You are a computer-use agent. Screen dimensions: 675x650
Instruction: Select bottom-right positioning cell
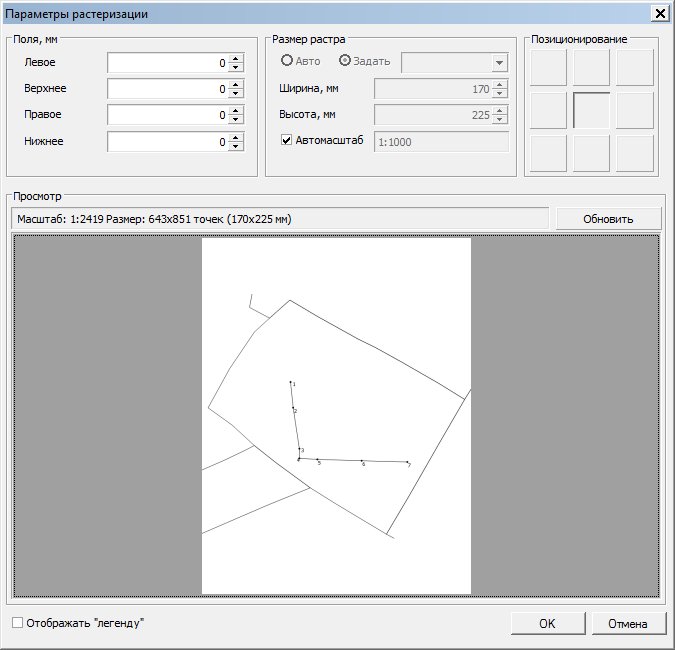coord(635,153)
